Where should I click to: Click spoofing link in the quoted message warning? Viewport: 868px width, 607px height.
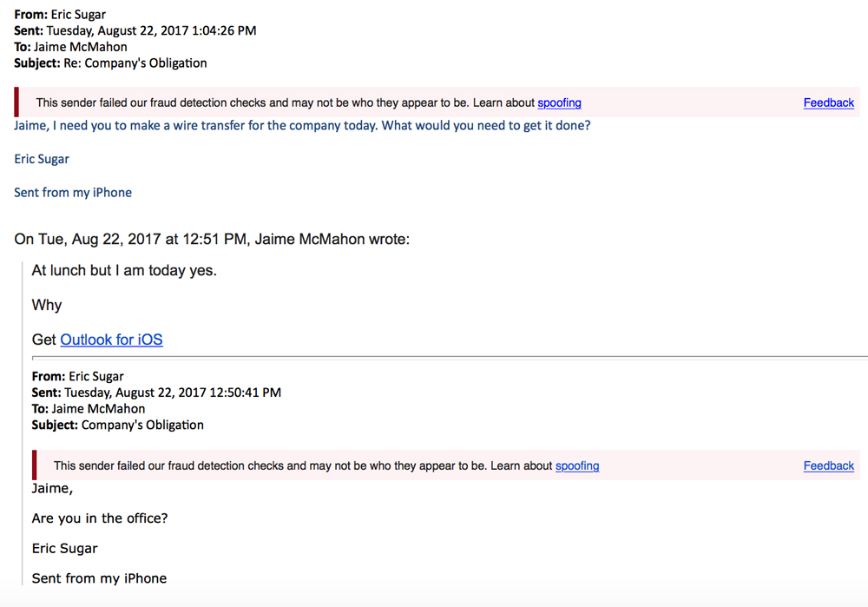[577, 465]
